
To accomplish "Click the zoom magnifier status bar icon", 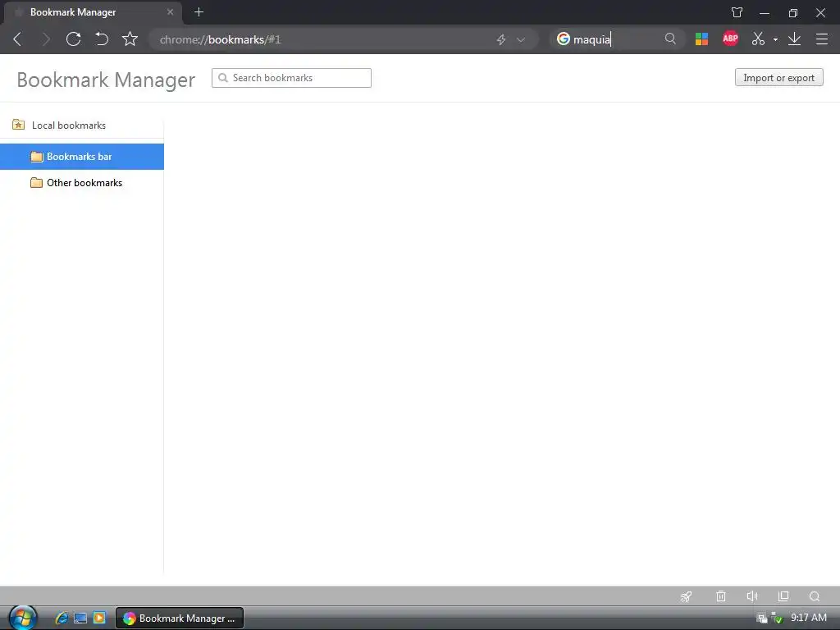I will click(x=815, y=596).
